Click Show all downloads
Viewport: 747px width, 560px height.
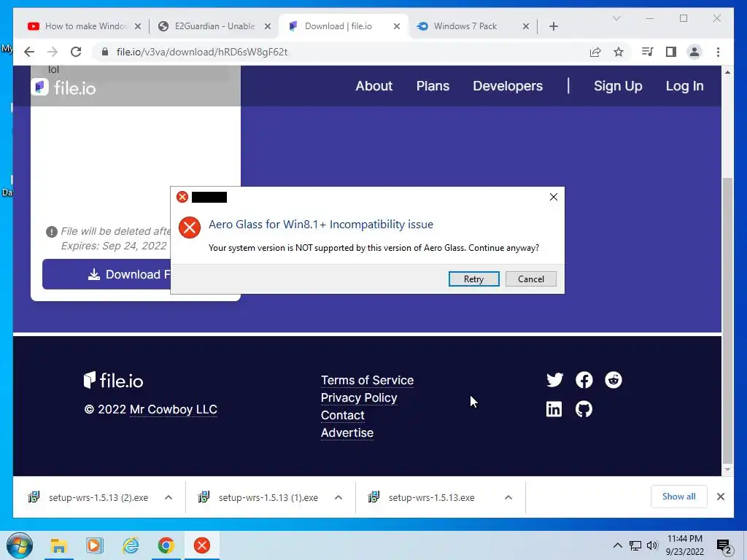(x=678, y=497)
